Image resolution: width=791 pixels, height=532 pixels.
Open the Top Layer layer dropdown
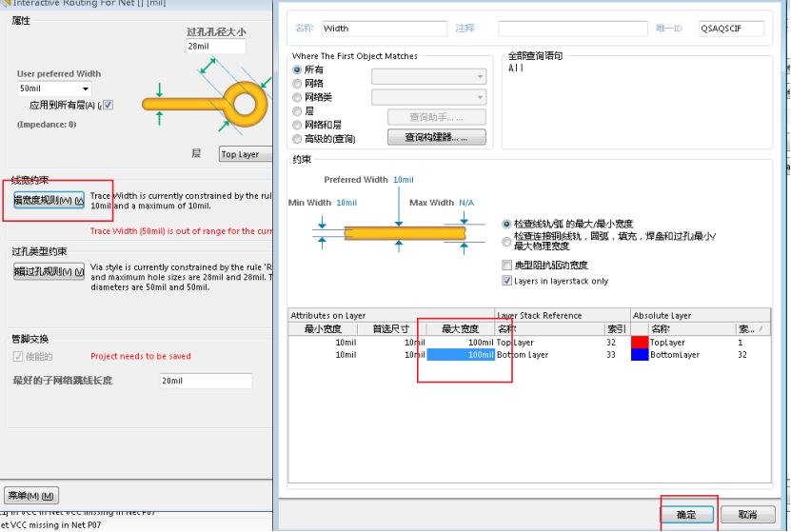tap(246, 154)
